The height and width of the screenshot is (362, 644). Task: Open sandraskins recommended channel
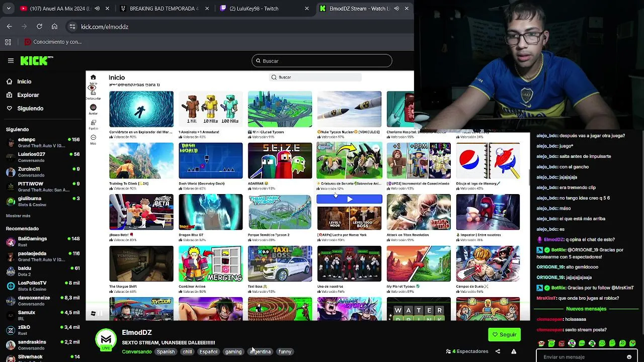click(43, 344)
